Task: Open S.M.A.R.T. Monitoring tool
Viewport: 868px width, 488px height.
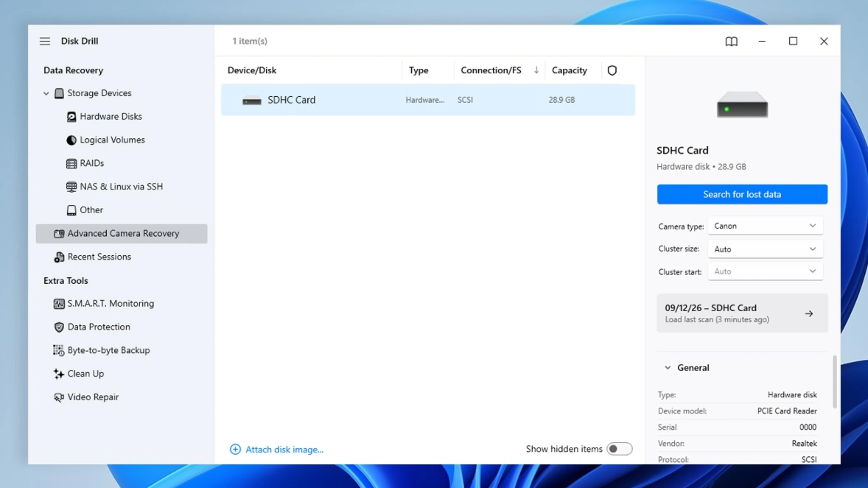Action: pyautogui.click(x=111, y=304)
